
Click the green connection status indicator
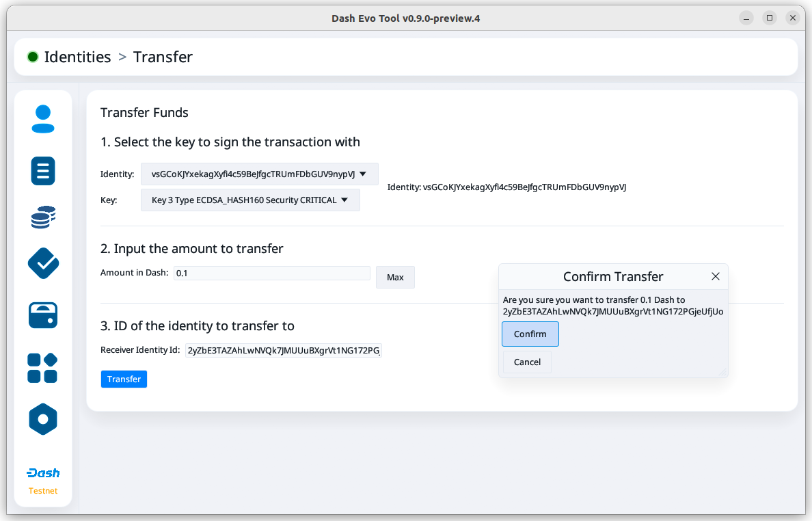point(33,57)
